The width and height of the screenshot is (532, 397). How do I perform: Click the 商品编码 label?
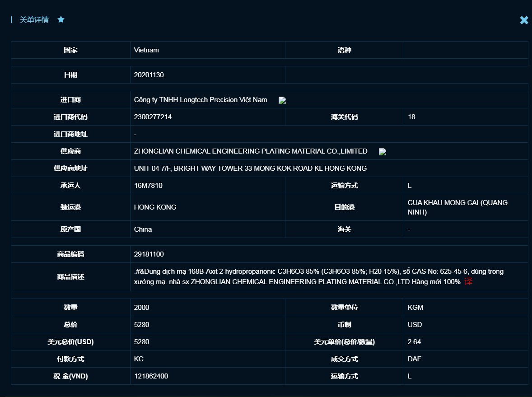tap(70, 254)
